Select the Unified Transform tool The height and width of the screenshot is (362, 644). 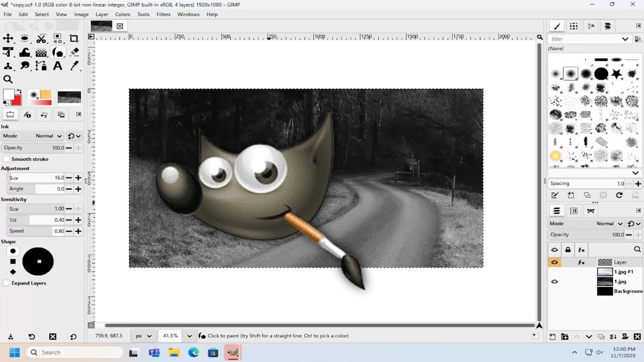[8, 52]
